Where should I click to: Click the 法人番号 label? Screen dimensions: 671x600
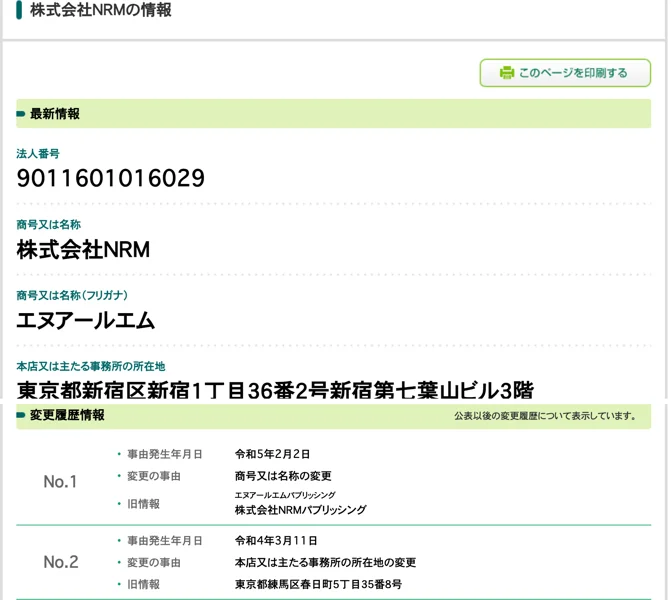click(x=38, y=154)
